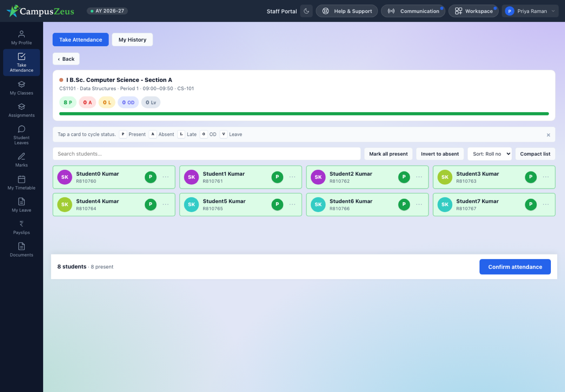The image size is (565, 392).
Task: Confirm attendance for the class
Action: [515, 267]
